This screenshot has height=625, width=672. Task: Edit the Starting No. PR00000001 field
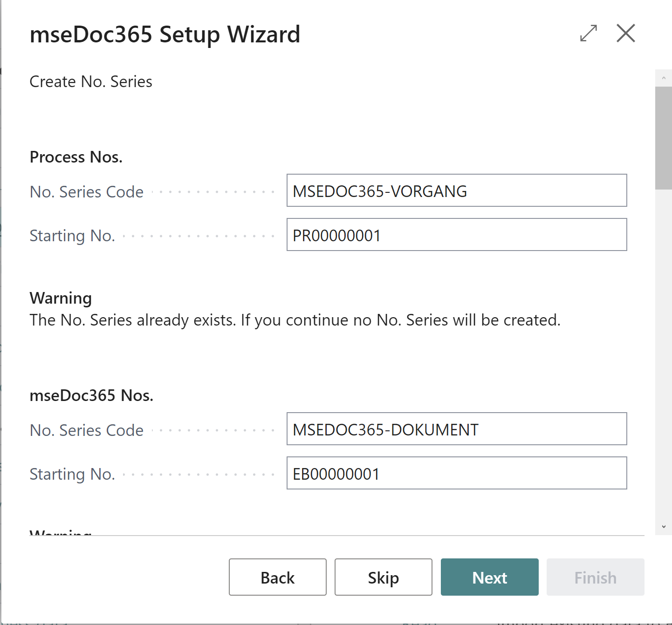pyautogui.click(x=457, y=235)
